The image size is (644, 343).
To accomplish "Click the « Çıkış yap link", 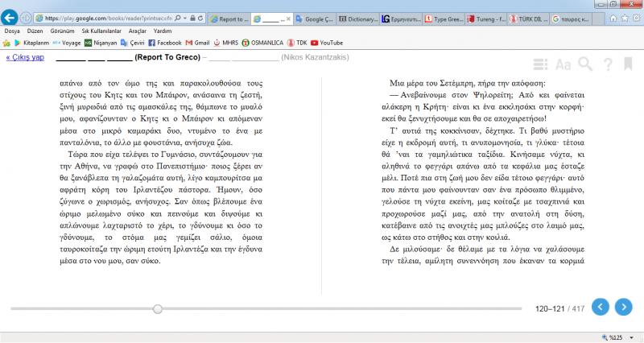I will coord(25,57).
